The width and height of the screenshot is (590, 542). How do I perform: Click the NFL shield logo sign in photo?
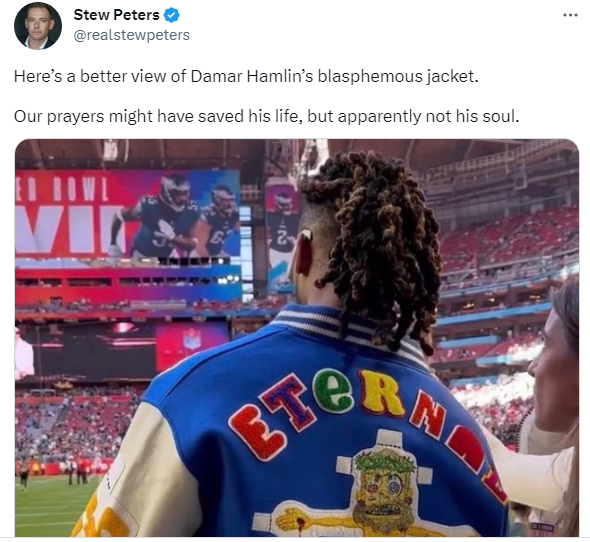pyautogui.click(x=192, y=338)
